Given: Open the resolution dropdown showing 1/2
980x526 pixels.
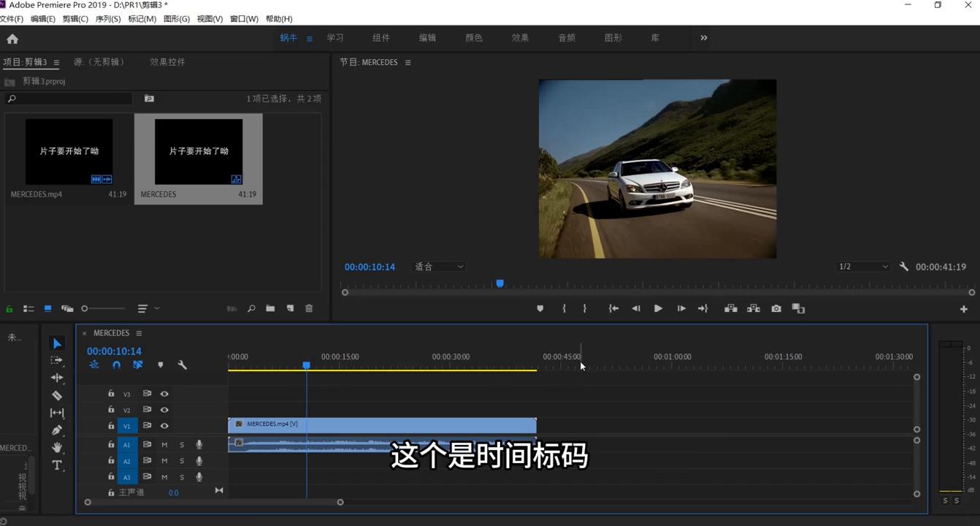Looking at the screenshot, I should tap(862, 266).
